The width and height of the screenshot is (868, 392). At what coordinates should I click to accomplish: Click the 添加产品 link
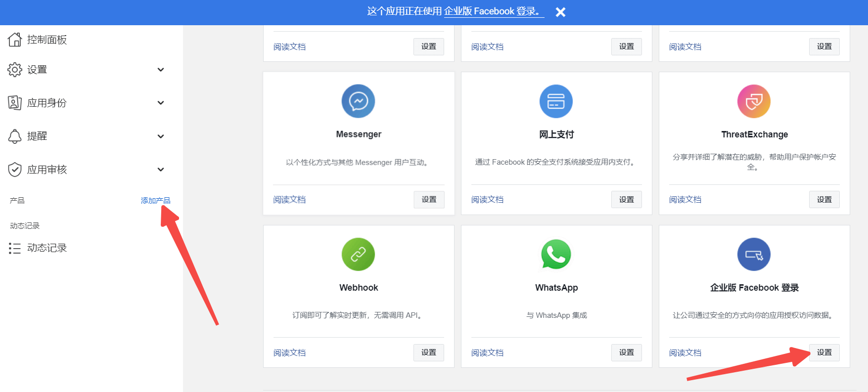155,200
